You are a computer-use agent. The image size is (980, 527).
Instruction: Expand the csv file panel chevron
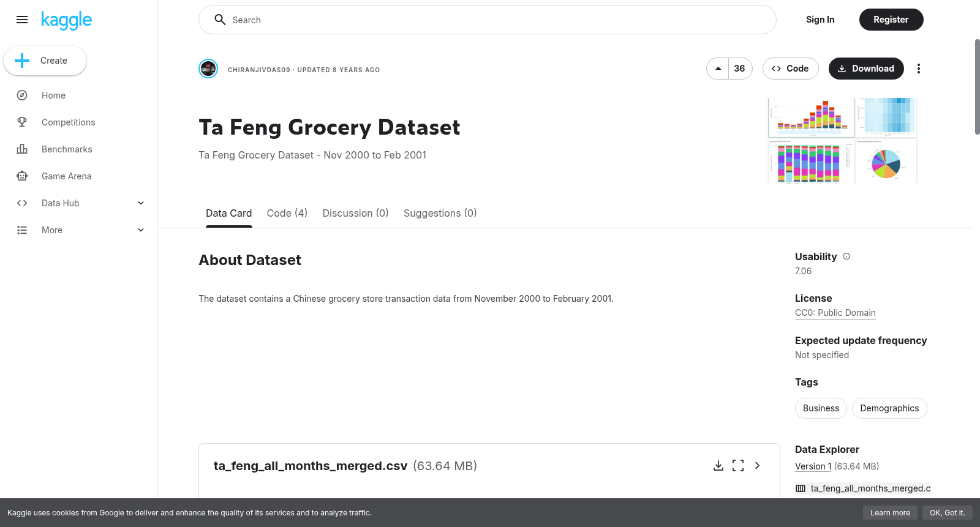[x=758, y=466]
